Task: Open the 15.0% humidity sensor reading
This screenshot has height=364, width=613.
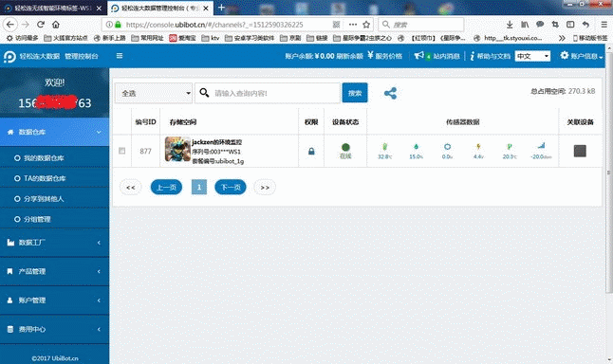Action: 416,151
